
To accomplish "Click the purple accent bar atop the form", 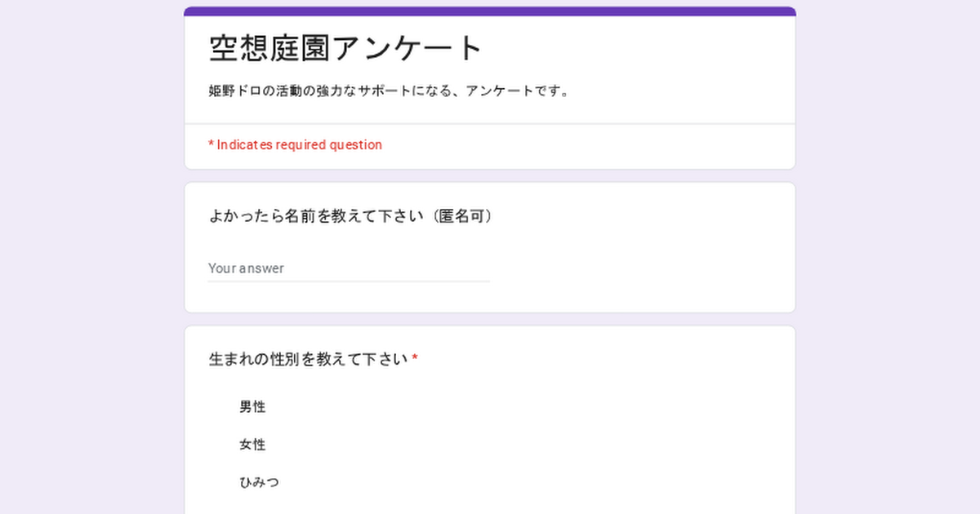I will (x=490, y=11).
